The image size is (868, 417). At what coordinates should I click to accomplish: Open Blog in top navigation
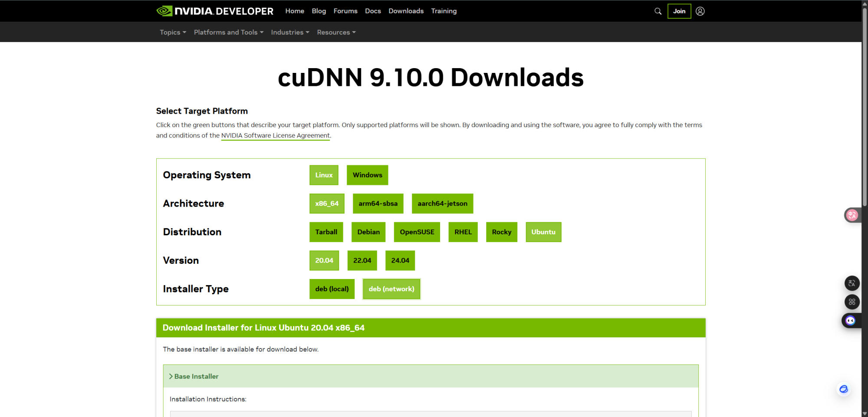(x=319, y=11)
